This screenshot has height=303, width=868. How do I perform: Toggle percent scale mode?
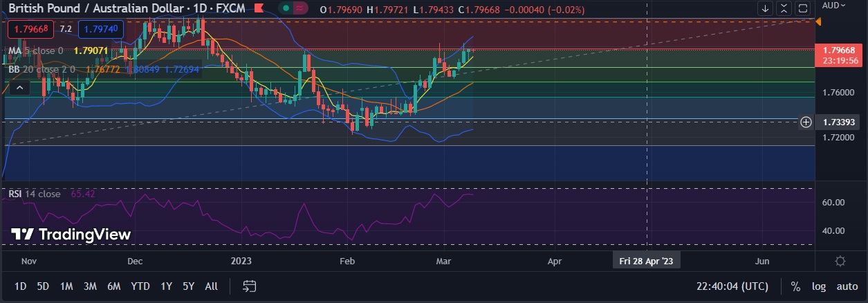coord(795,286)
